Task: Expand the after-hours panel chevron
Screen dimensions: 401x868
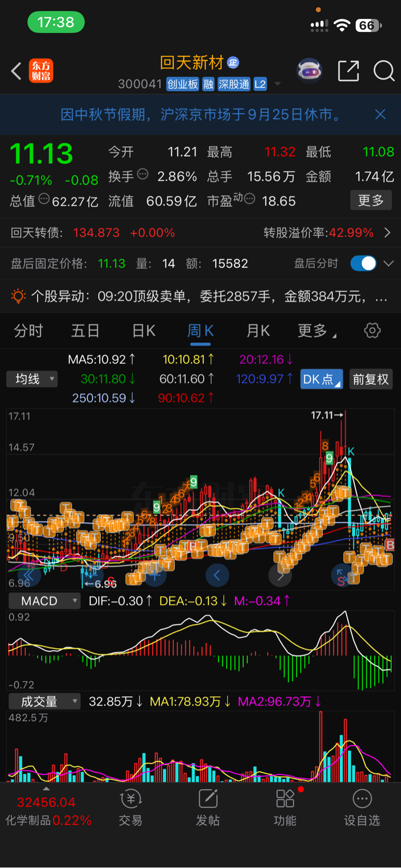Action: pyautogui.click(x=388, y=264)
